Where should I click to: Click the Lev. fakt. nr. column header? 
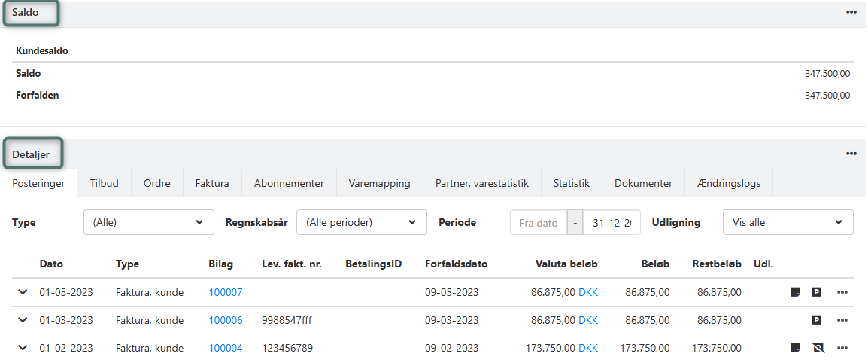(x=292, y=264)
